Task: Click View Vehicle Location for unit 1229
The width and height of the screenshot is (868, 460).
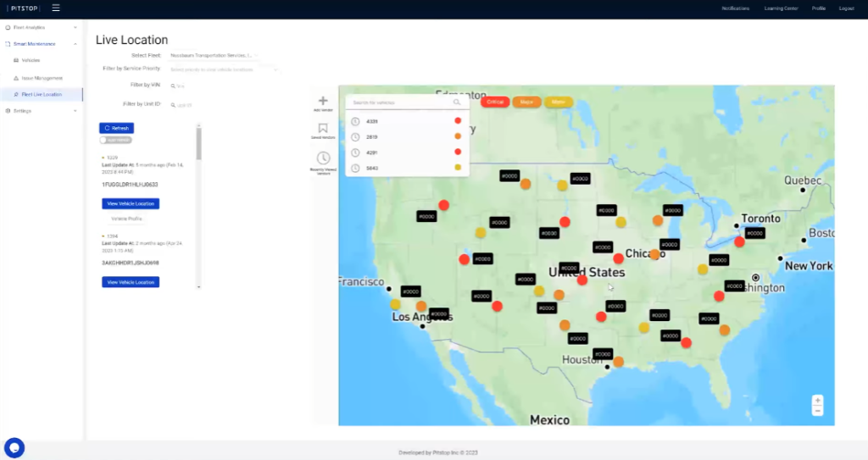Action: 130,203
